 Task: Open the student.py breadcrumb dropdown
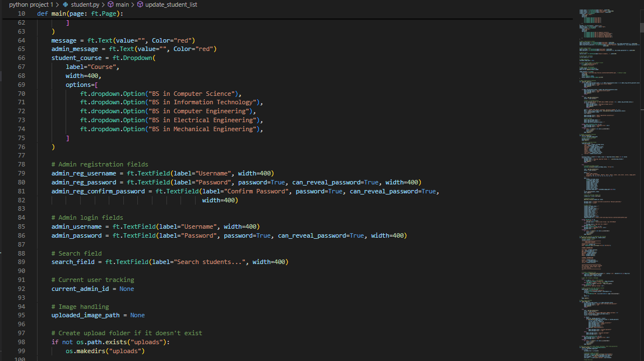85,4
